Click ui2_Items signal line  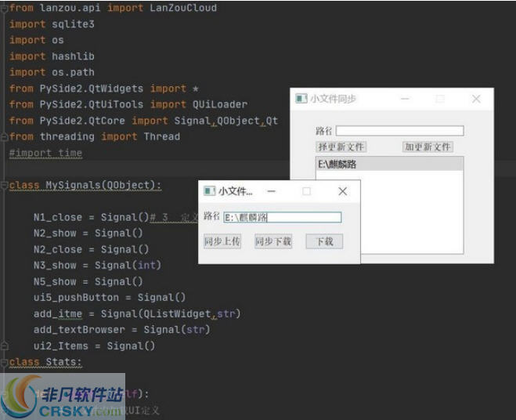tap(94, 346)
